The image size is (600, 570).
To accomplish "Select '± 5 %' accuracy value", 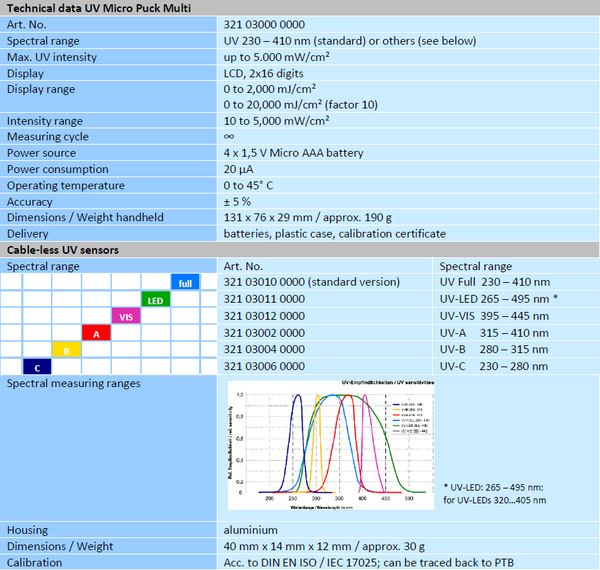I will (x=237, y=202).
